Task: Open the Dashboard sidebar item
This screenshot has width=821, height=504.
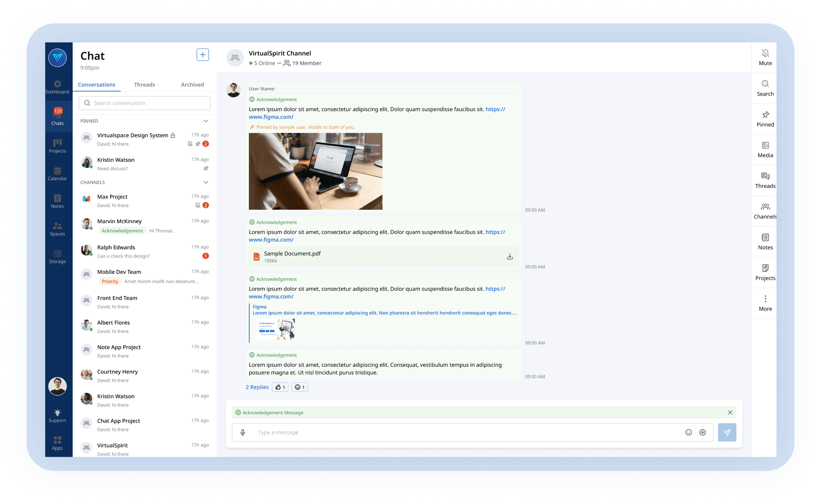Action: point(57,87)
